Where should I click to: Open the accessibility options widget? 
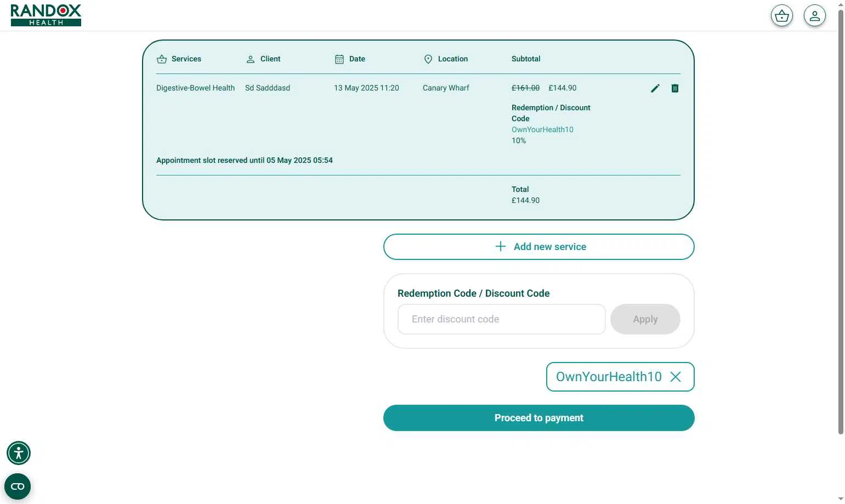pyautogui.click(x=19, y=453)
